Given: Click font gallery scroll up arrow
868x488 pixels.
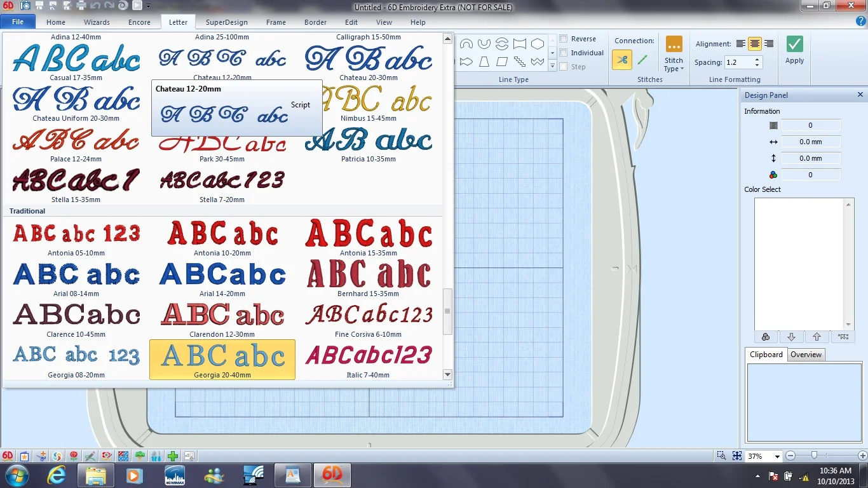Looking at the screenshot, I should (447, 39).
